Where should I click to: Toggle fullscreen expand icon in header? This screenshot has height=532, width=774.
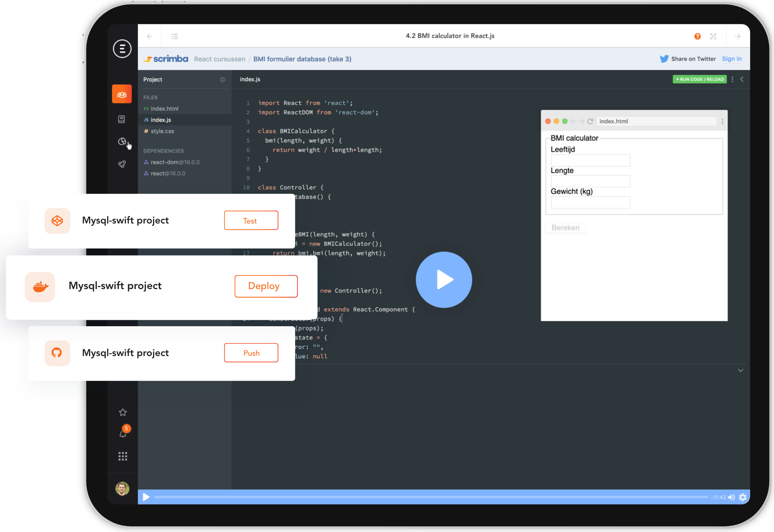point(713,36)
